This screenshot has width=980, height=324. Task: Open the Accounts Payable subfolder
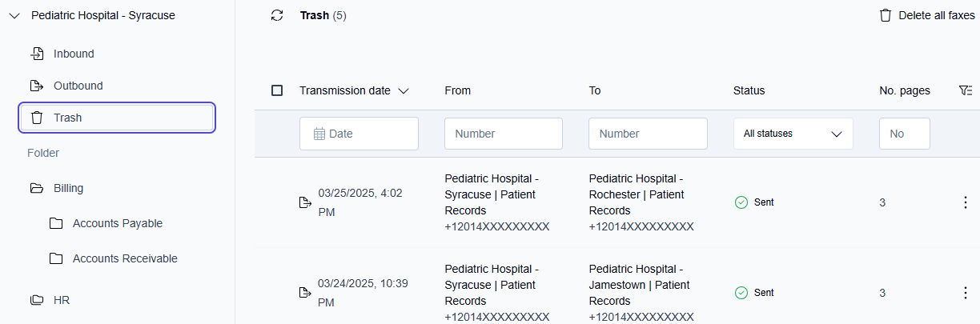pos(117,223)
